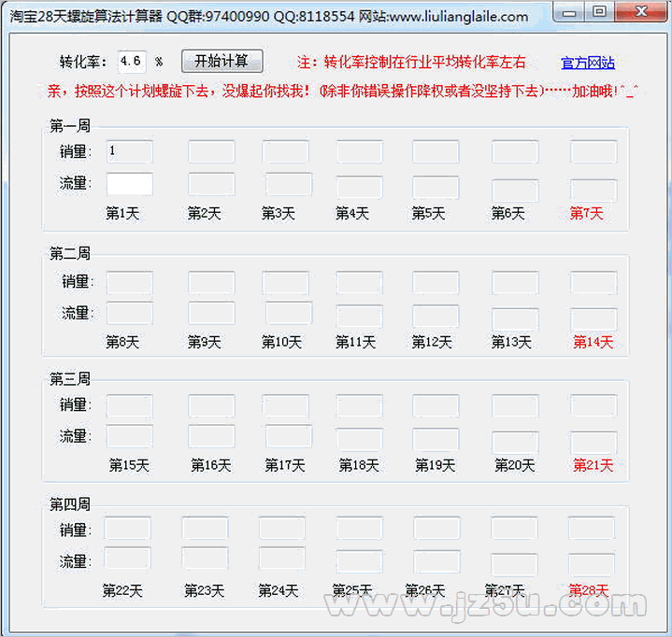The height and width of the screenshot is (637, 672).
Task: Click the 第21天 流量 field
Action: pos(593,443)
